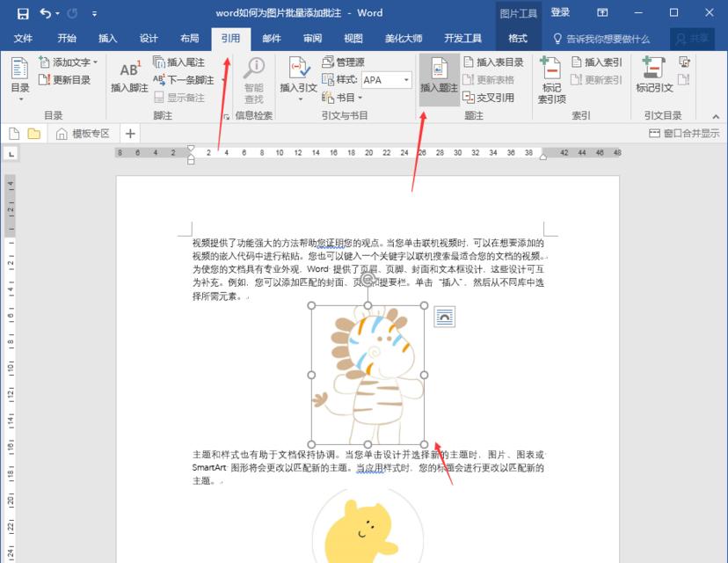The height and width of the screenshot is (563, 728).
Task: Toggle 窗口合并显示 option
Action: click(684, 134)
